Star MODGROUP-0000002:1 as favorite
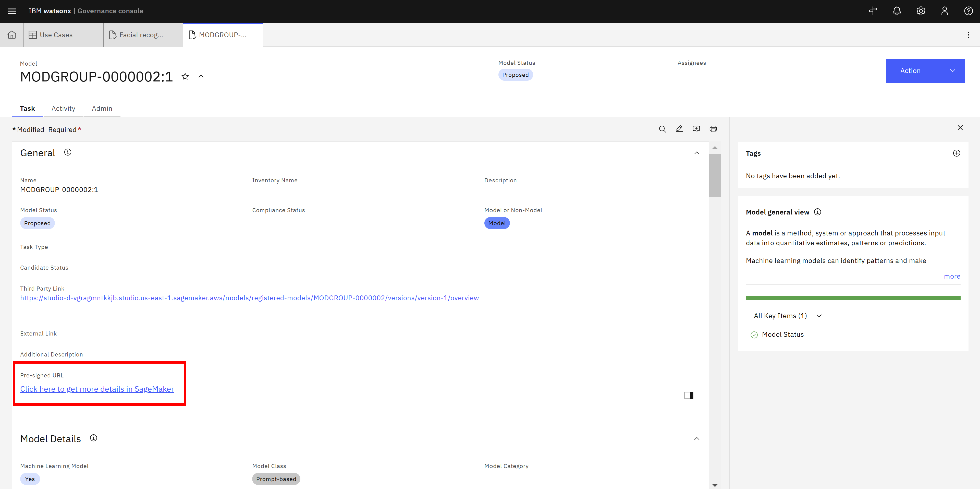The image size is (980, 489). [185, 76]
